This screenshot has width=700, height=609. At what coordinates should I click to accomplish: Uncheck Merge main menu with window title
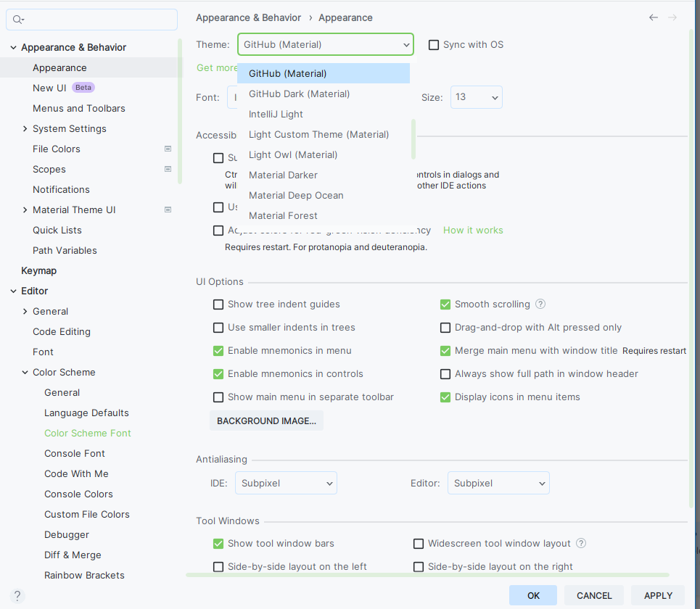tap(445, 351)
